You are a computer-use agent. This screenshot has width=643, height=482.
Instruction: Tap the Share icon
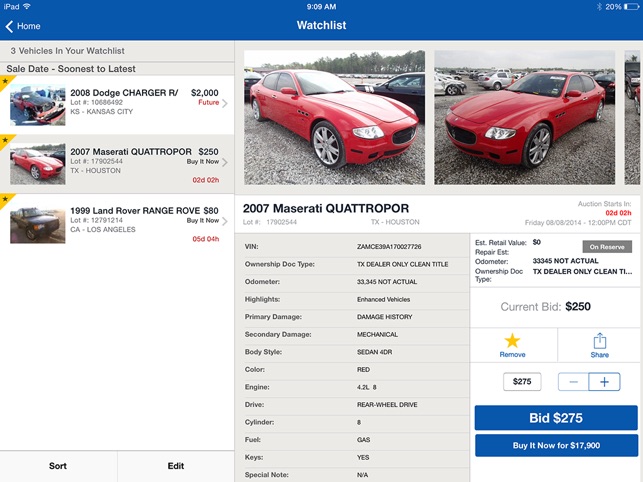pyautogui.click(x=600, y=341)
